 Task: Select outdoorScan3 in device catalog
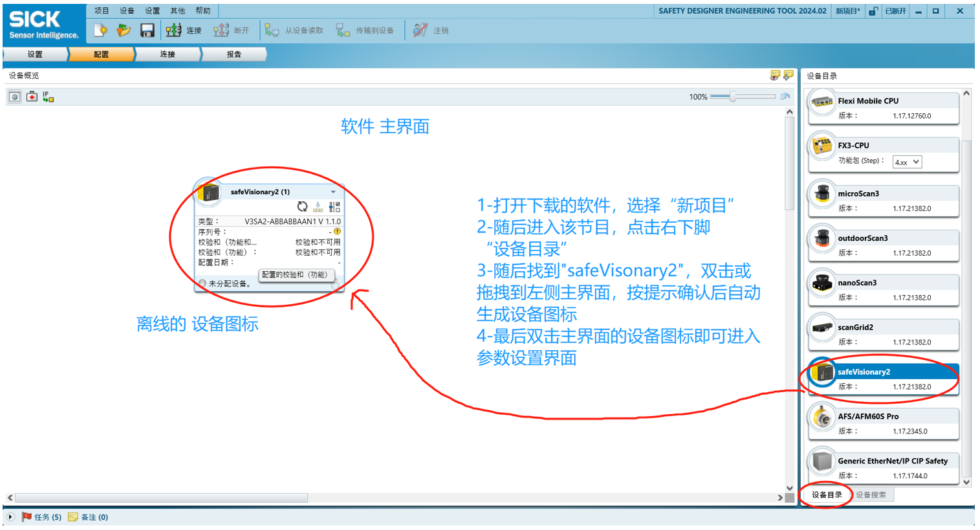[883, 245]
